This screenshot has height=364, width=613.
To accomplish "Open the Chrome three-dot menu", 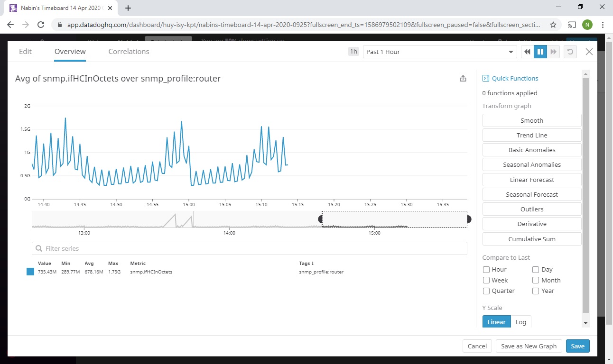I will pos(603,25).
